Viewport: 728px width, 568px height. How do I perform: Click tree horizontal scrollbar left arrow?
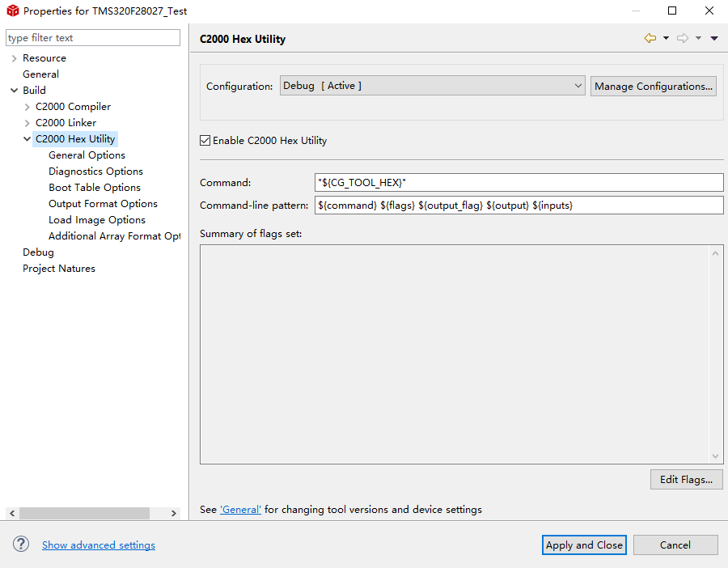[12, 513]
